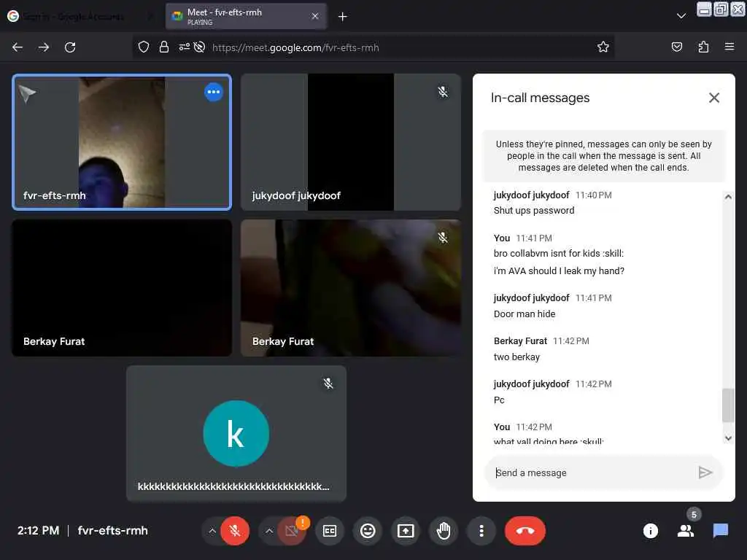Close the Meet - fvr-efts-rmh tab

315,16
